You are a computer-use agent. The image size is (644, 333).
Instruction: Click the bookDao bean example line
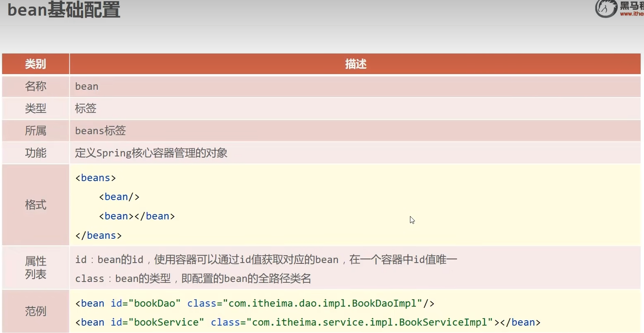(x=255, y=303)
